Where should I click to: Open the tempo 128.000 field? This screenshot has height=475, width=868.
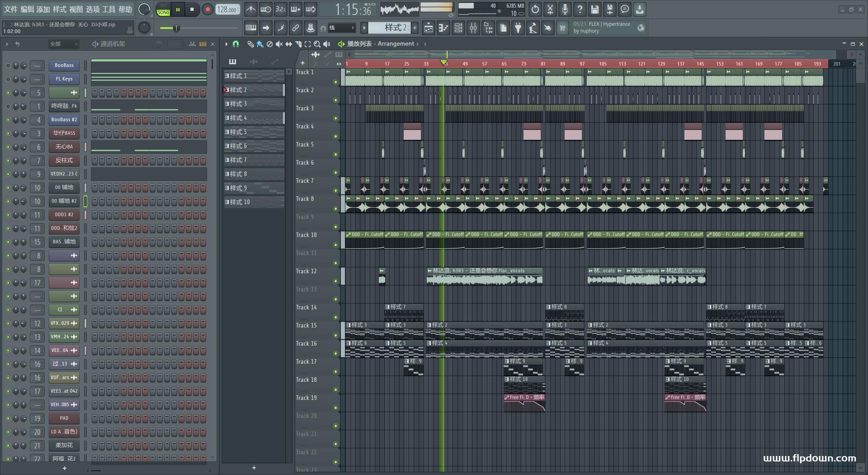click(x=227, y=9)
